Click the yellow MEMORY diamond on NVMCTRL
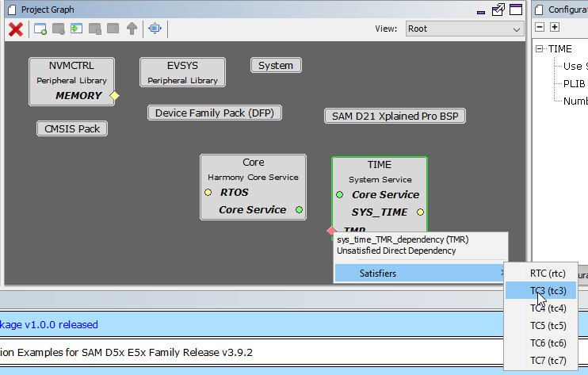 click(x=114, y=96)
